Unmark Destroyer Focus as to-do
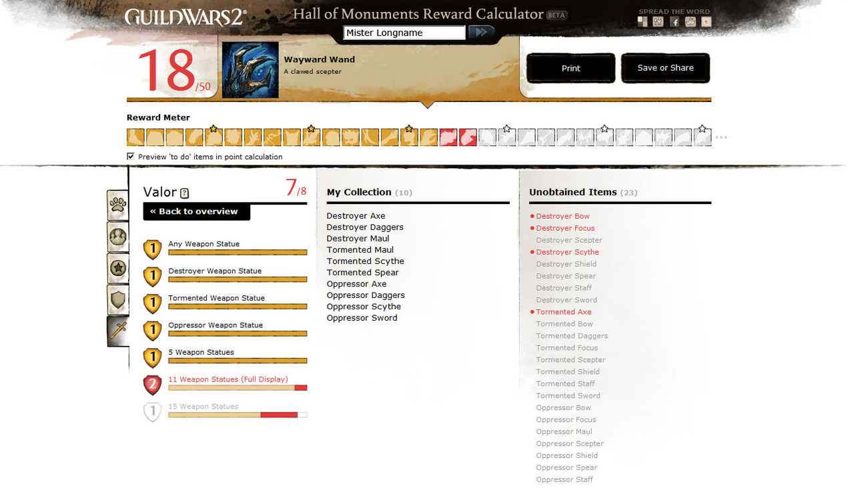The height and width of the screenshot is (504, 854). (x=565, y=228)
